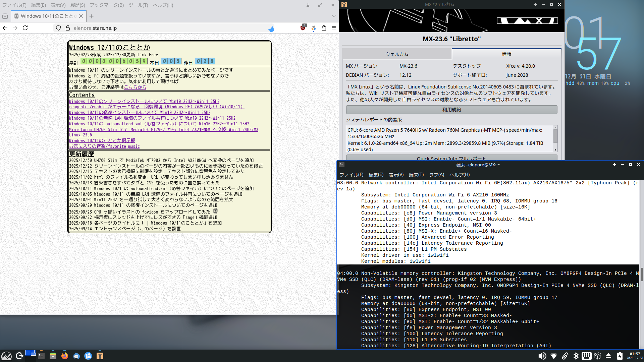644x362 pixels.
Task: Toggle Wi-Fi from the network tray icon
Action: [x=553, y=356]
